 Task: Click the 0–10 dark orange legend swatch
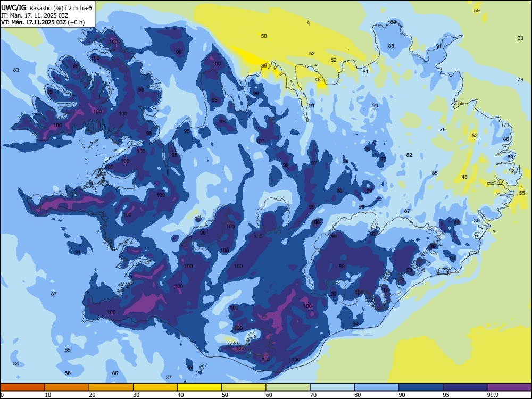[x=22, y=387]
